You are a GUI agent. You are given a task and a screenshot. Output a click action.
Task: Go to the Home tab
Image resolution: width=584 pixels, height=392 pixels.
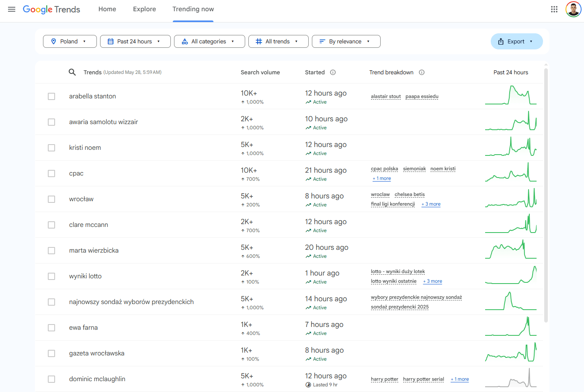[x=107, y=9]
